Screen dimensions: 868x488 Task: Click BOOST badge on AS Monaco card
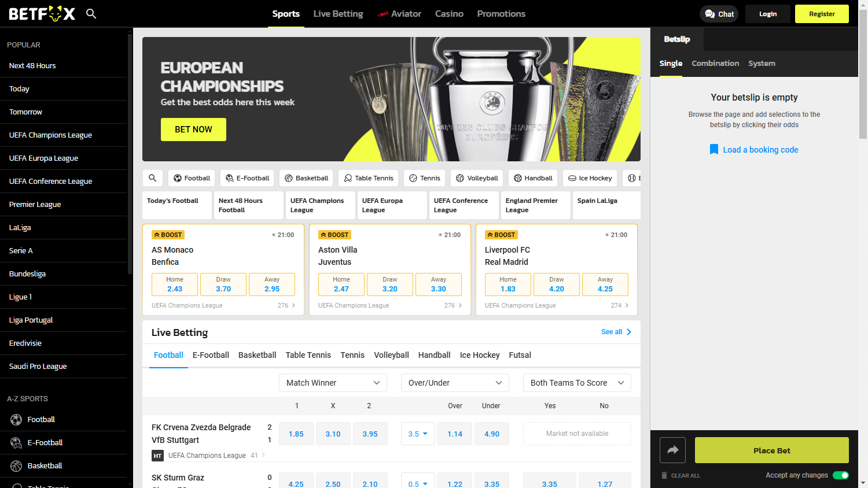pos(168,235)
